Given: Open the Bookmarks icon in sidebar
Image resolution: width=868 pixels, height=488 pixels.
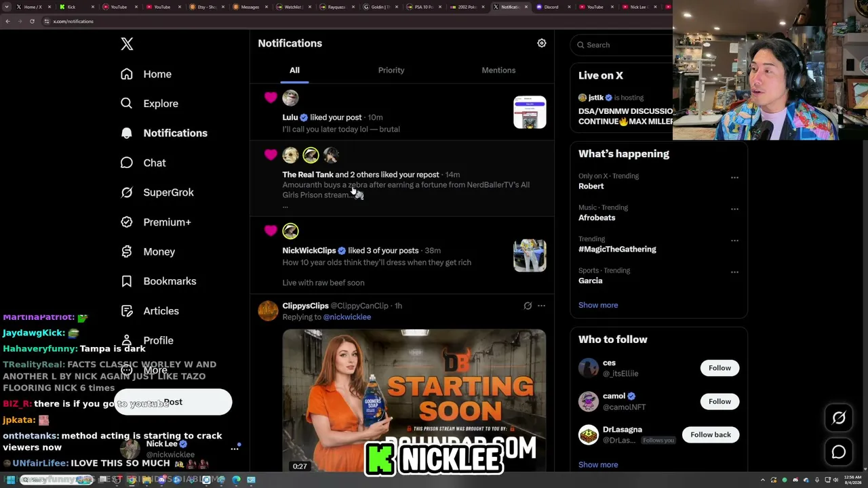Looking at the screenshot, I should coord(127,281).
